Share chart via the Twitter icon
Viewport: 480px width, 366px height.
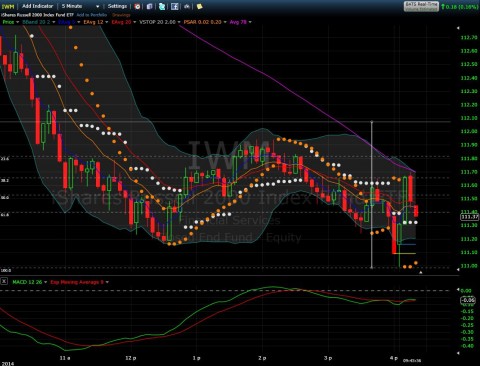coord(162,6)
